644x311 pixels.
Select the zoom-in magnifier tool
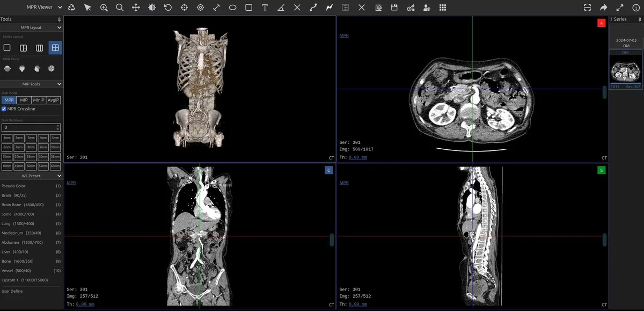click(x=104, y=8)
